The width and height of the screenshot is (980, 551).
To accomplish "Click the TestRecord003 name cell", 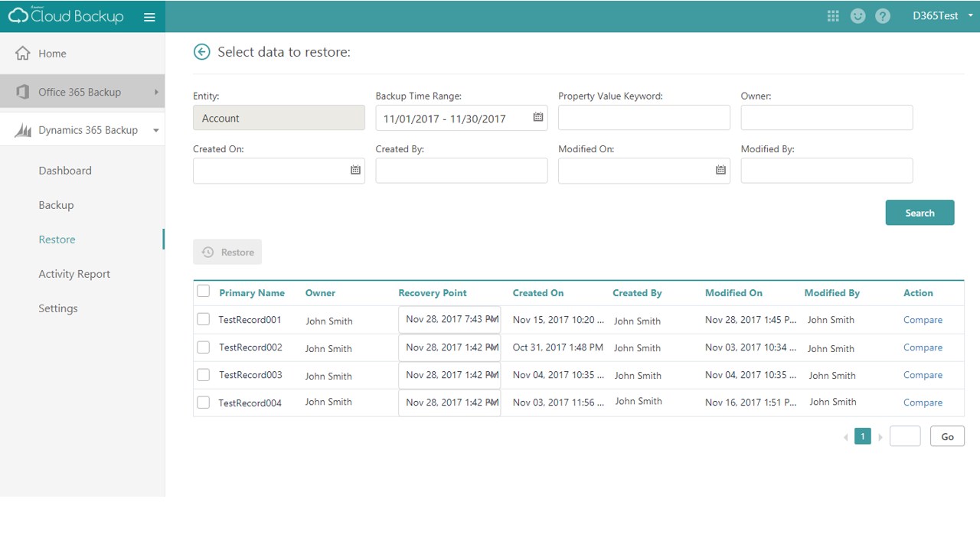I will 250,375.
